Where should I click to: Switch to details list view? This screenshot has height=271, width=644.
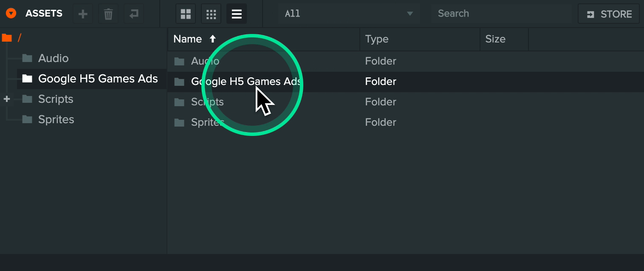pyautogui.click(x=237, y=14)
